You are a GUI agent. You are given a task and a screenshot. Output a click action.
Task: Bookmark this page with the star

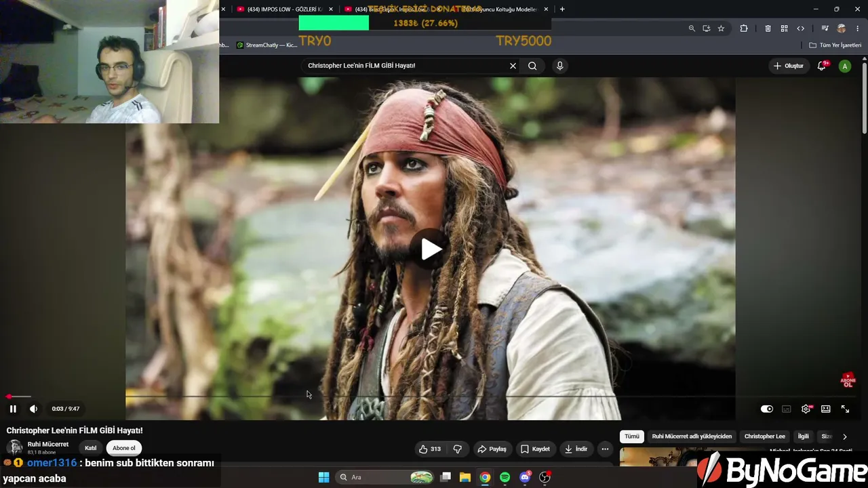721,28
